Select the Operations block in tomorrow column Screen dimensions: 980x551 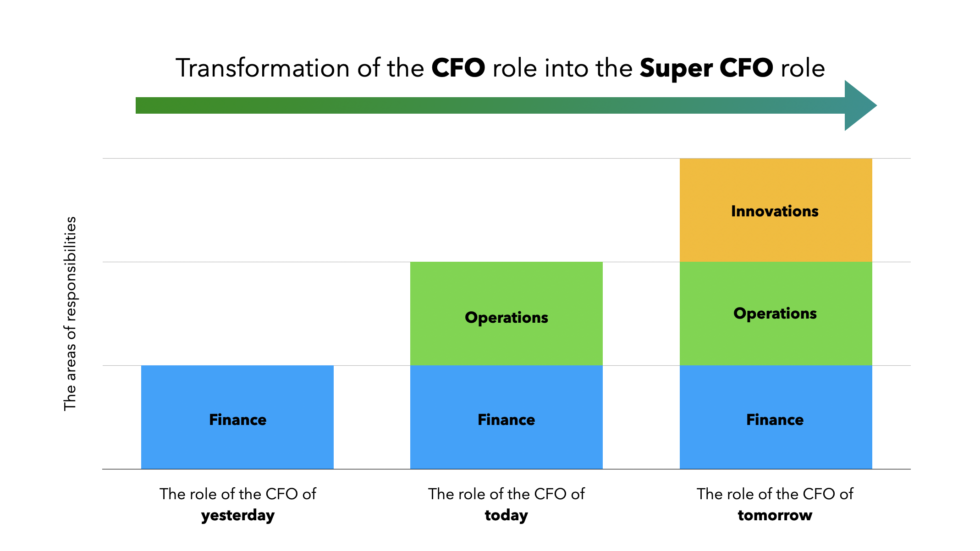pyautogui.click(x=776, y=314)
